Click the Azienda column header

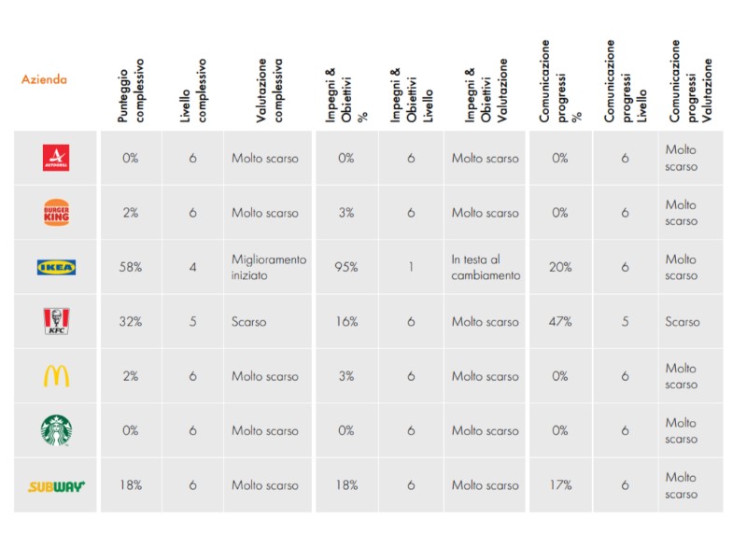[x=44, y=79]
